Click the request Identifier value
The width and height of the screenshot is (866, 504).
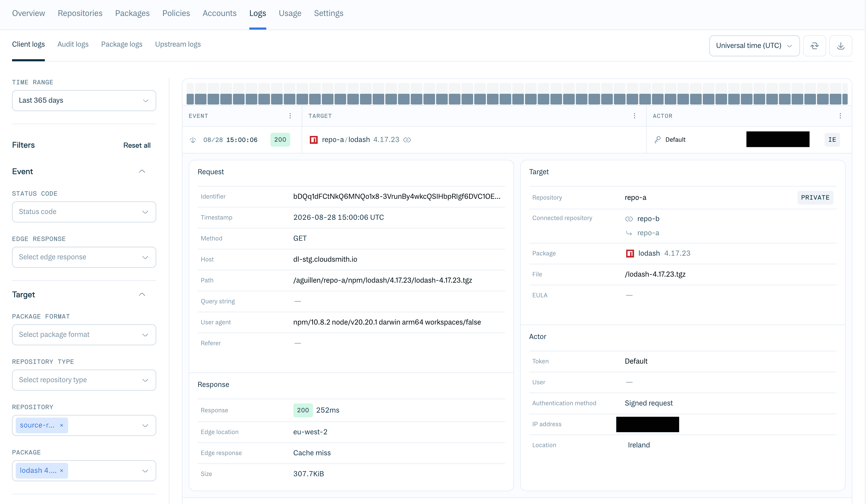[397, 196]
